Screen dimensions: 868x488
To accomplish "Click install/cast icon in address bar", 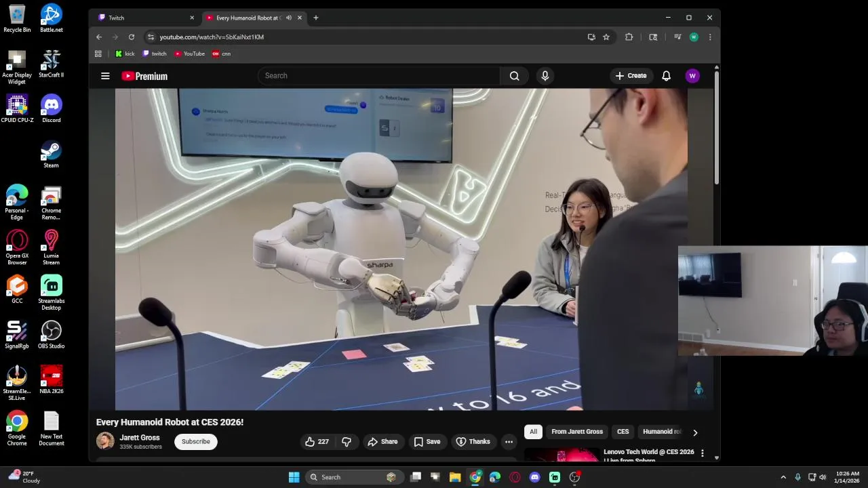I will [x=591, y=37].
